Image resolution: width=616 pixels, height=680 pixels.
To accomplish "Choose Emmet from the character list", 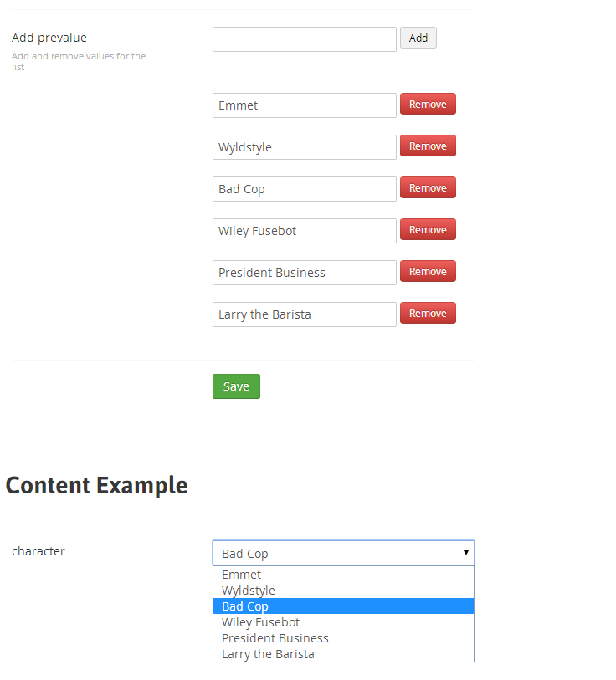I will tap(242, 575).
